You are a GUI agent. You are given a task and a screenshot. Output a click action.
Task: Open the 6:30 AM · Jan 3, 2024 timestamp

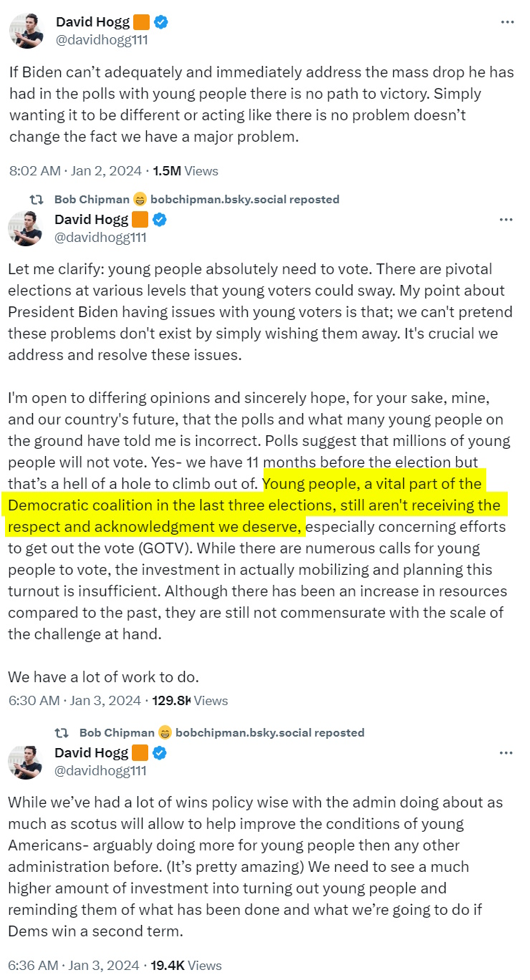75,701
